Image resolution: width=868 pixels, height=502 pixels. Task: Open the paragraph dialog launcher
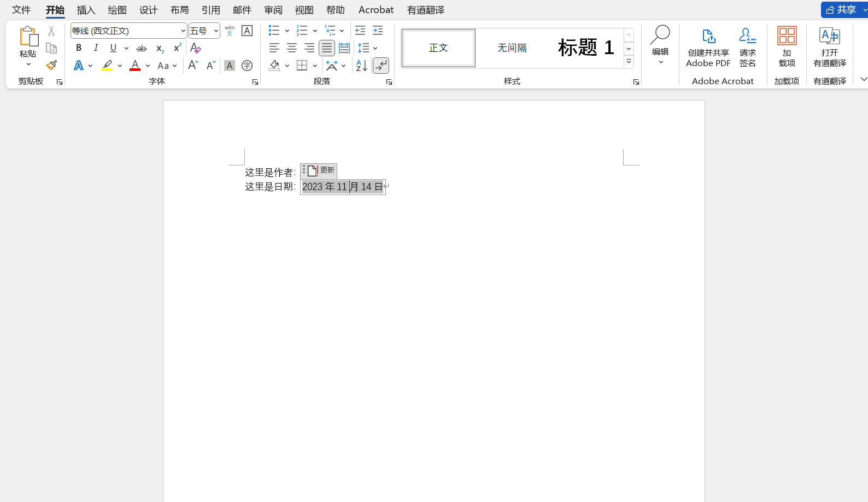coord(389,82)
